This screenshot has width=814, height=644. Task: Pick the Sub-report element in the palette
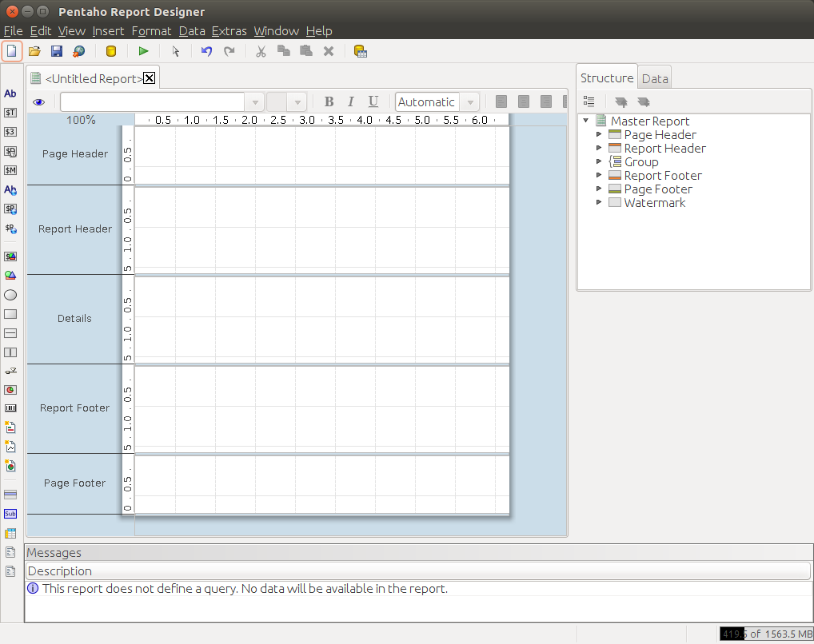pyautogui.click(x=10, y=514)
